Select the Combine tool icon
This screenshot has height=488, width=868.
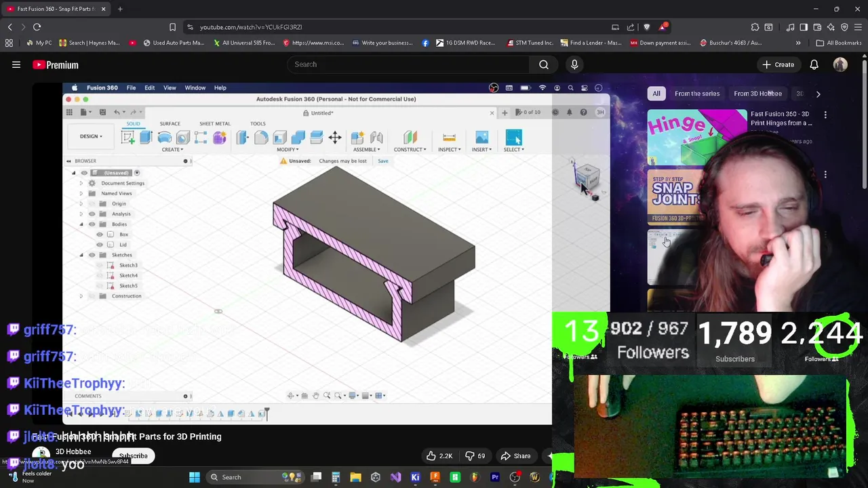[298, 138]
